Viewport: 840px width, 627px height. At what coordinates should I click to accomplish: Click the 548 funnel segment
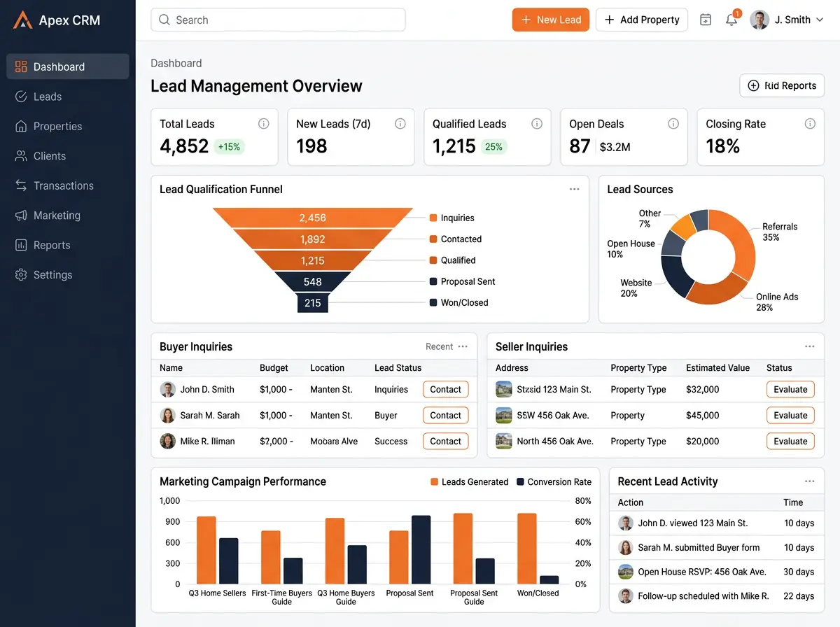313,282
